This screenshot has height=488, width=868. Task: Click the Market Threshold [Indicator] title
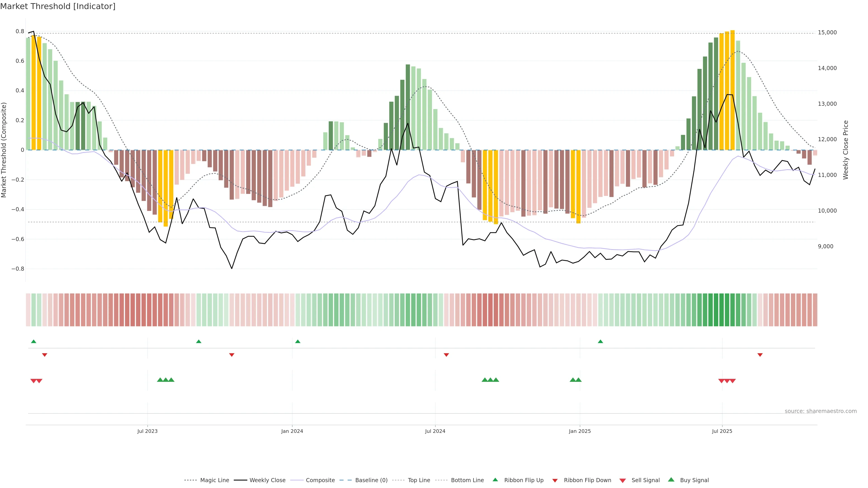click(58, 6)
